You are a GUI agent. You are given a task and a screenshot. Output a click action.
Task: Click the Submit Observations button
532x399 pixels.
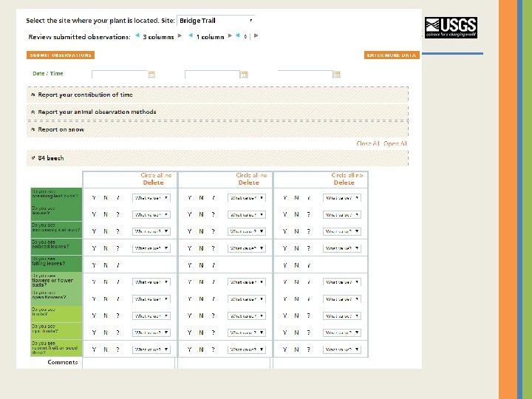61,55
